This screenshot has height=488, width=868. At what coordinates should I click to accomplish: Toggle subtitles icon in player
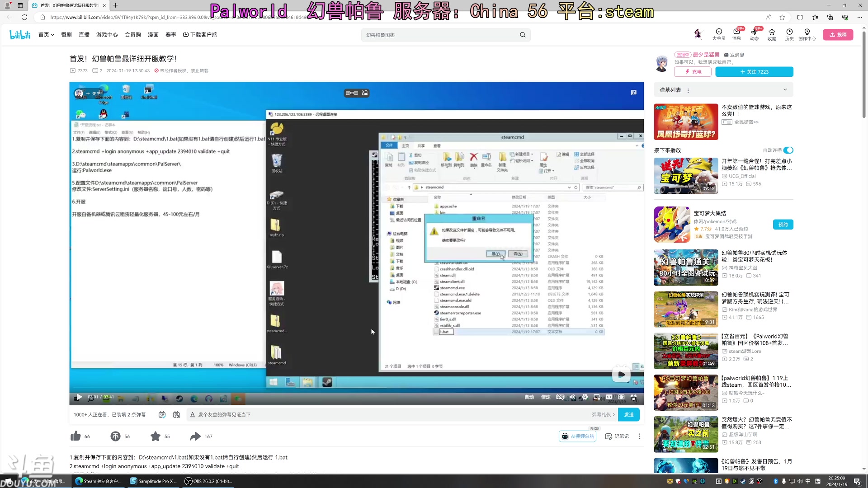[x=560, y=397]
